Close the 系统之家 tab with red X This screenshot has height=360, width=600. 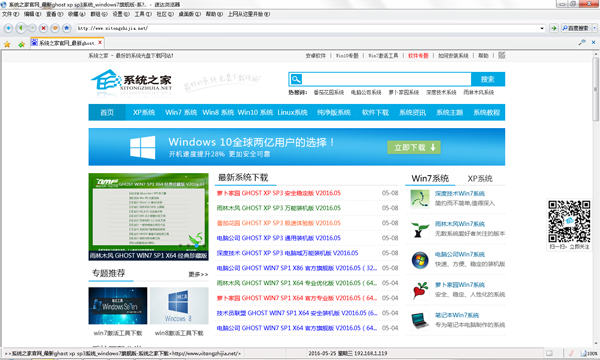(100, 43)
